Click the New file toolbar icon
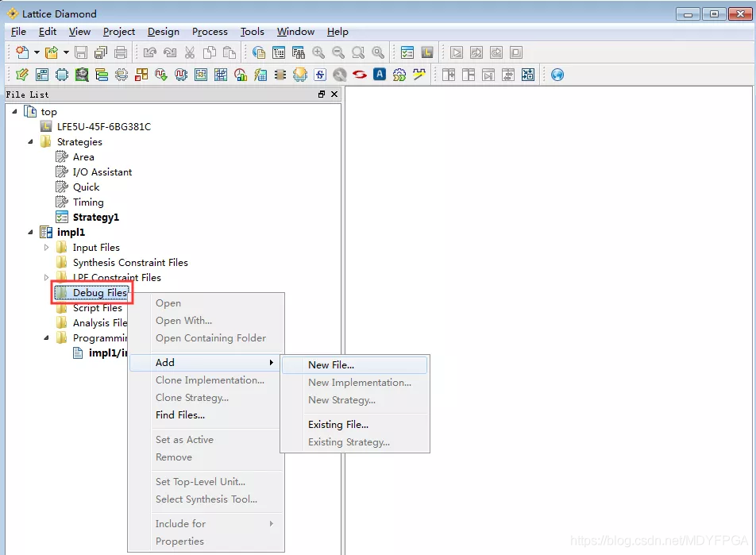This screenshot has height=555, width=756. click(x=22, y=52)
